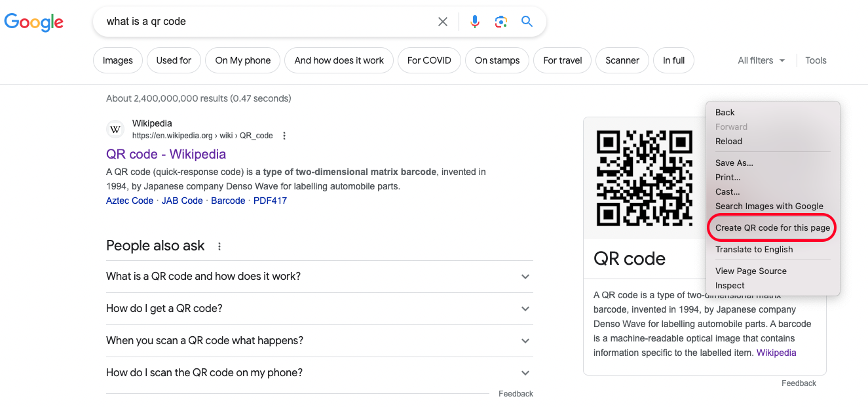Open the PDF417 link
The height and width of the screenshot is (407, 868).
(x=270, y=201)
